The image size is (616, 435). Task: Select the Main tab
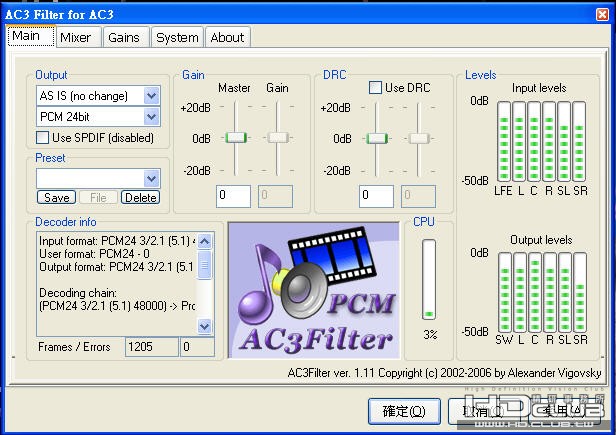coord(31,36)
